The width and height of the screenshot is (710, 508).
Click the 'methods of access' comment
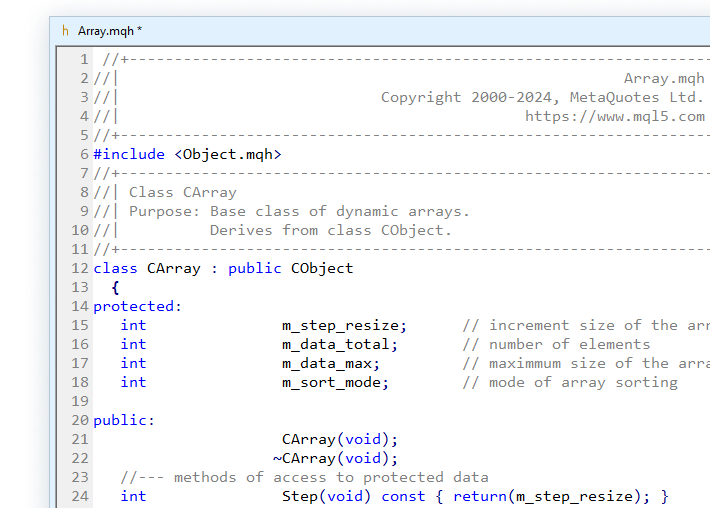pyautogui.click(x=305, y=478)
